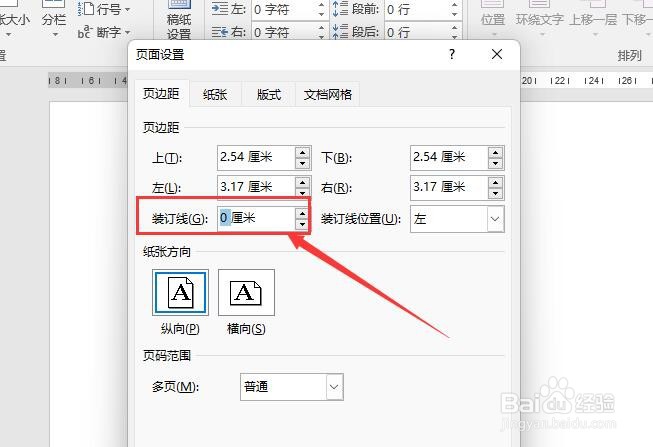Open the 行号 line numbers dropdown

coord(105,9)
